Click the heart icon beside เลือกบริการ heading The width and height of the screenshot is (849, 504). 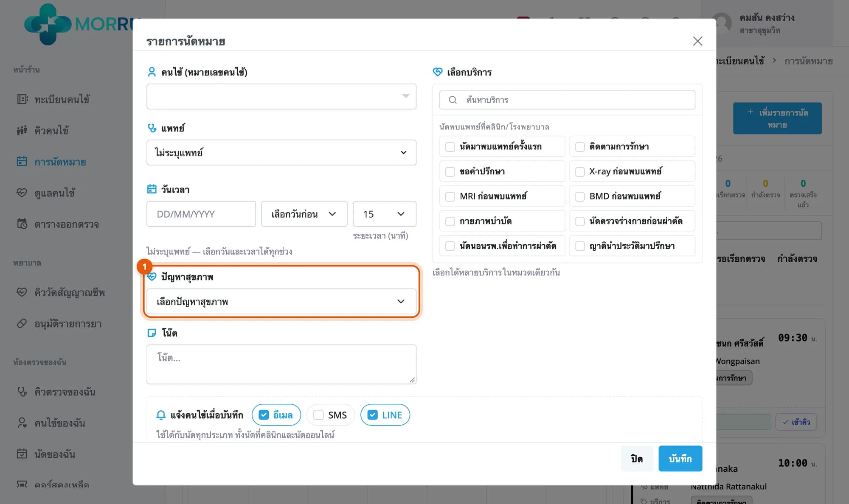[x=438, y=72]
